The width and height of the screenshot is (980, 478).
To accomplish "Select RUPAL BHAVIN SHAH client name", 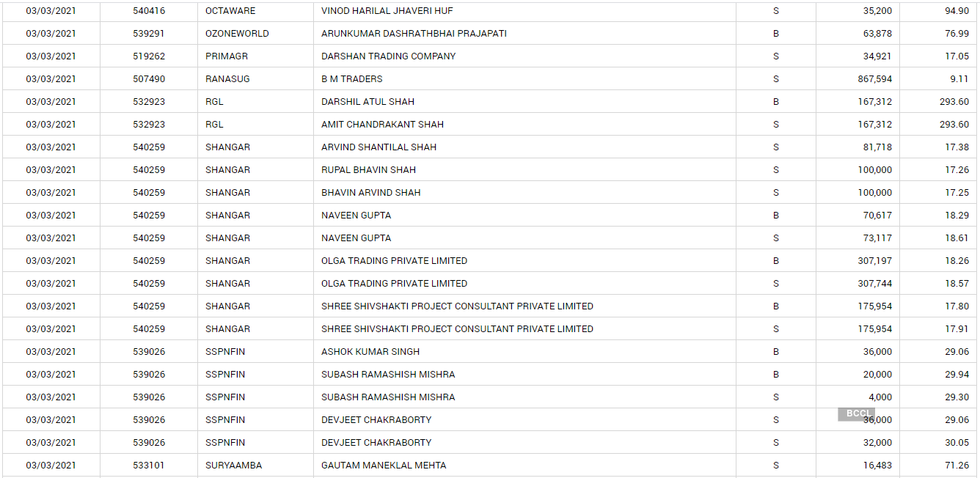I will [368, 170].
